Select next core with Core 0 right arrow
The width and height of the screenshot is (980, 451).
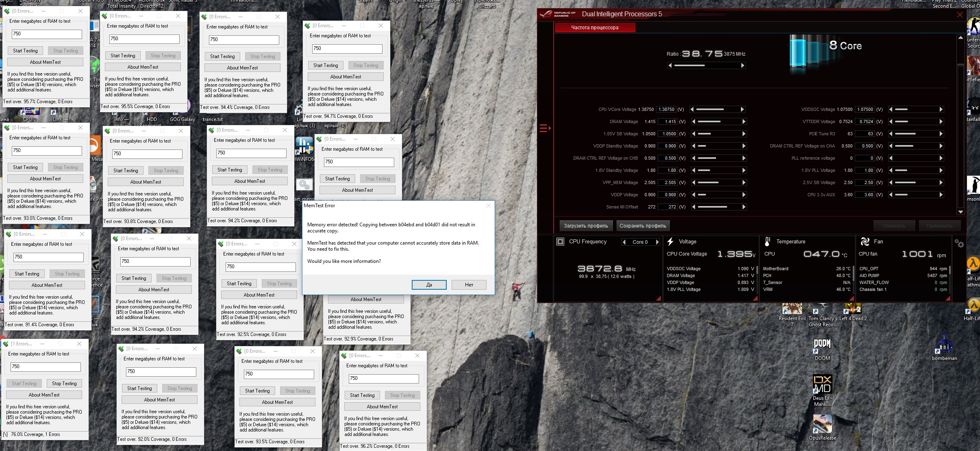[x=657, y=242]
